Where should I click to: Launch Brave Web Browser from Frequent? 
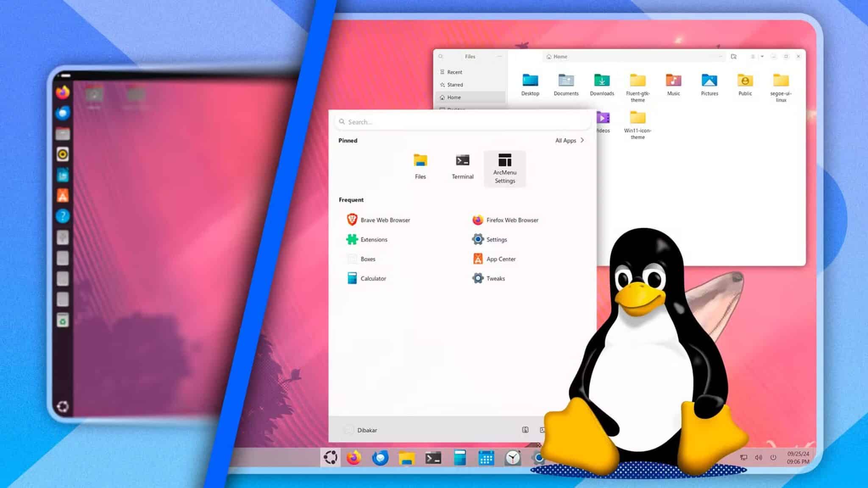[378, 220]
